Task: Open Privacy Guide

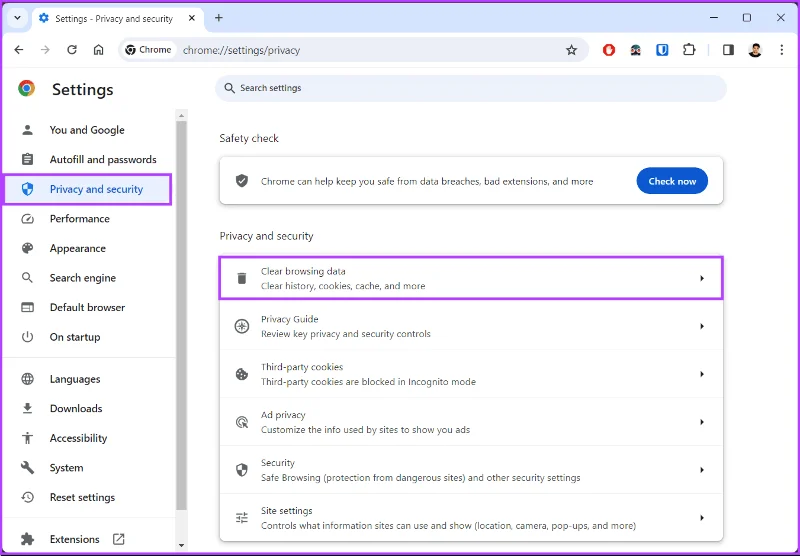Action: point(471,326)
